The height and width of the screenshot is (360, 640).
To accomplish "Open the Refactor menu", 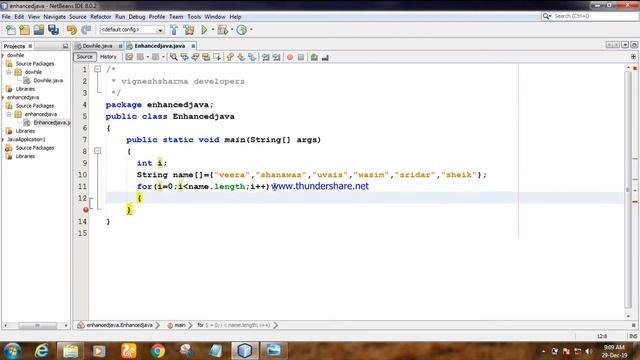I will tap(100, 17).
